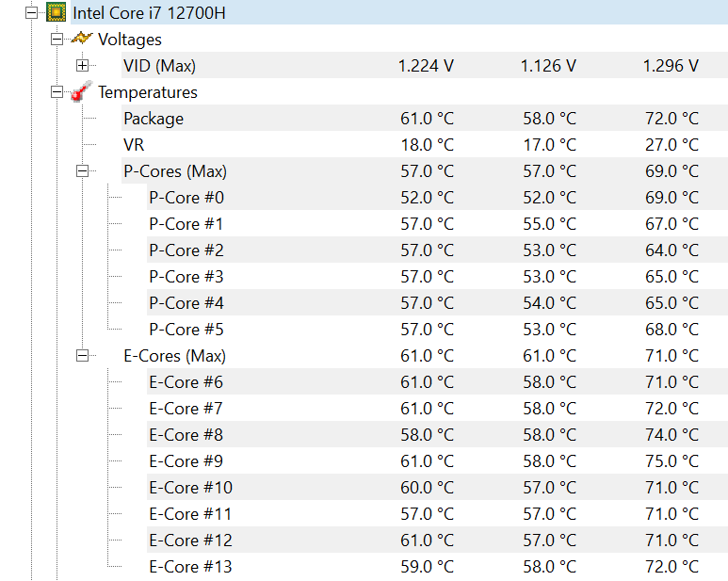Viewport: 728px width, 581px height.
Task: Select the P-Core #3 row
Action: [x=437, y=277]
